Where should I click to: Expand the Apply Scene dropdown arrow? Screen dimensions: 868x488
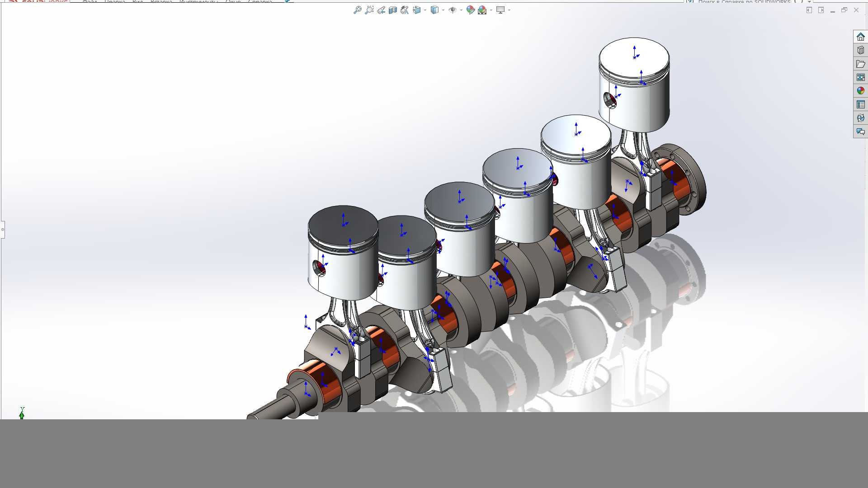[491, 10]
